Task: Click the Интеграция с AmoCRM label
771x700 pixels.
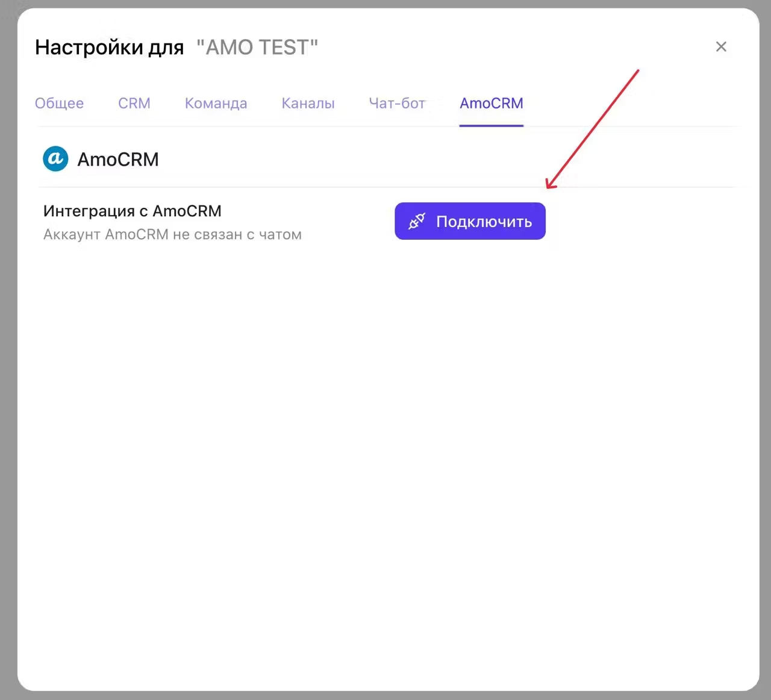Action: (x=133, y=211)
